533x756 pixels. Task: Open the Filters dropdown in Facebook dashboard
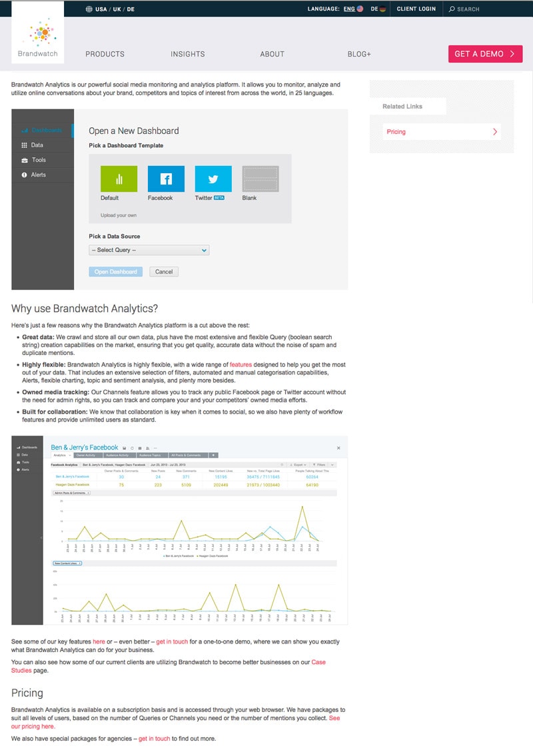319,465
